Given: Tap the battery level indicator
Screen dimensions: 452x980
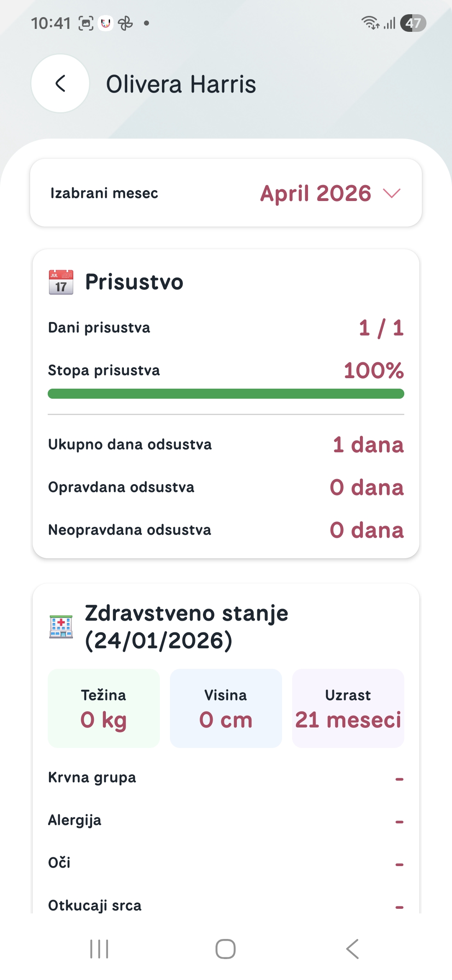Looking at the screenshot, I should (413, 23).
